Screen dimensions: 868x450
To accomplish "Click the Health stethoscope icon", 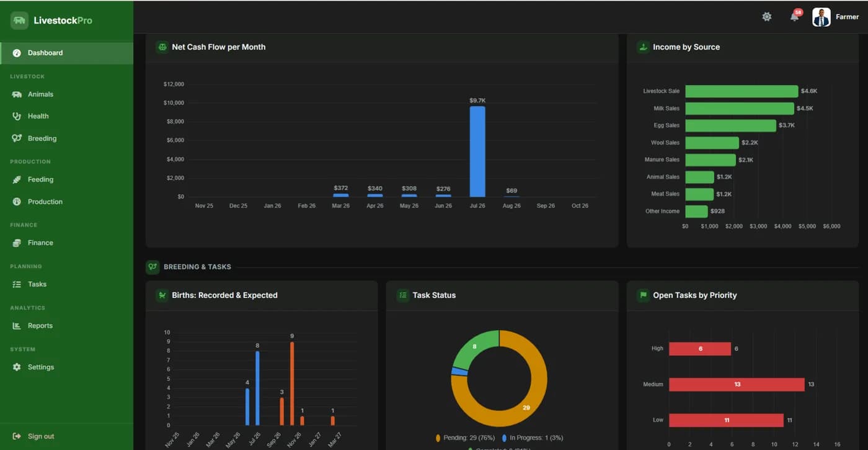I will [17, 116].
